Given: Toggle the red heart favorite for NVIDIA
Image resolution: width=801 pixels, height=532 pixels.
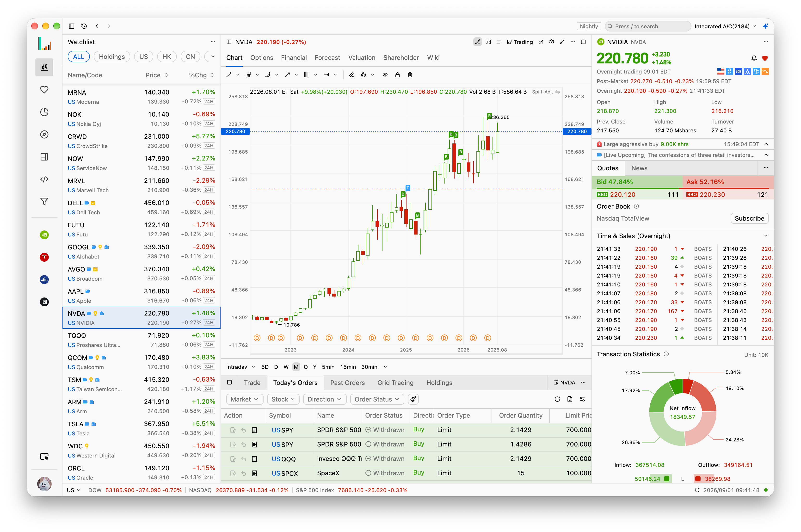Looking at the screenshot, I should (x=765, y=58).
